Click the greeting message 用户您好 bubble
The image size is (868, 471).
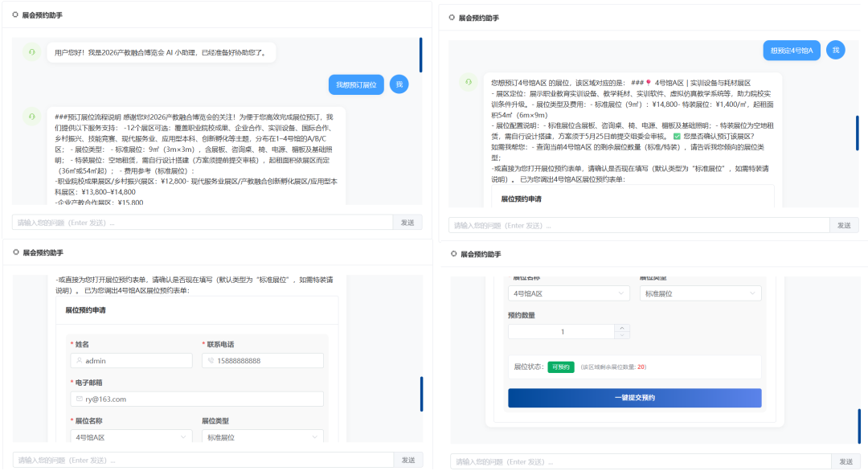(161, 52)
